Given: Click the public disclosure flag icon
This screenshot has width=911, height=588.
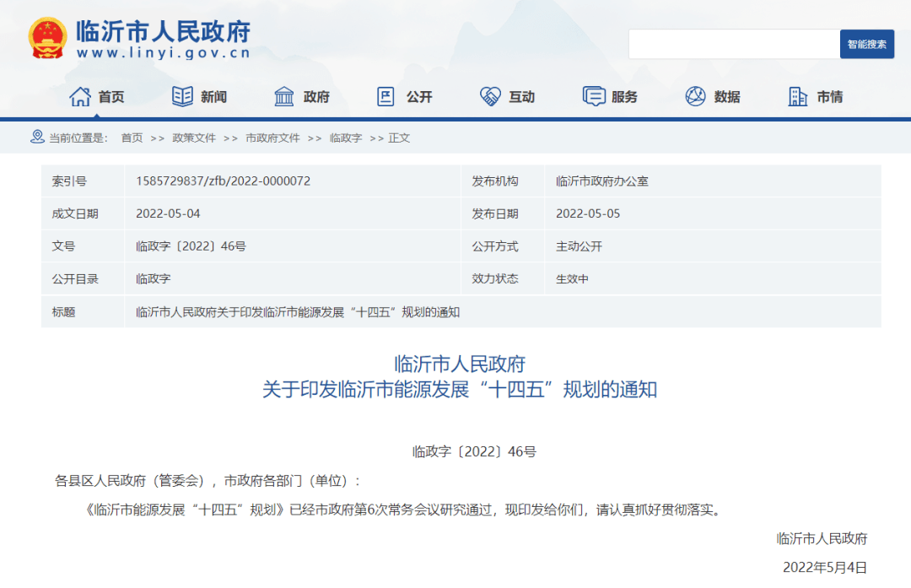Looking at the screenshot, I should (385, 97).
